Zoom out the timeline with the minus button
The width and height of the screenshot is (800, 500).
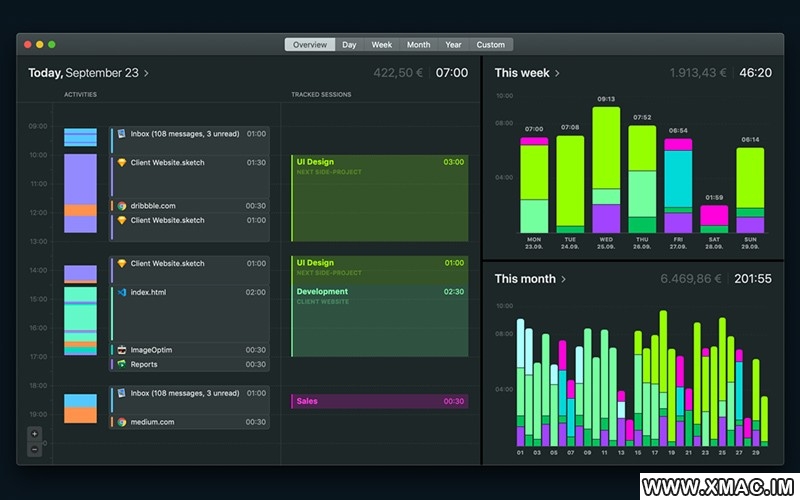[35, 449]
